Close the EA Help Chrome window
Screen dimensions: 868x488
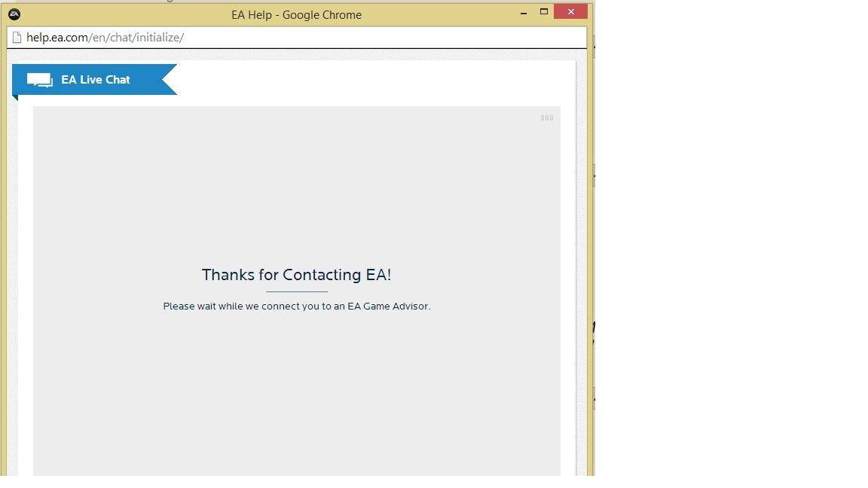[x=570, y=11]
